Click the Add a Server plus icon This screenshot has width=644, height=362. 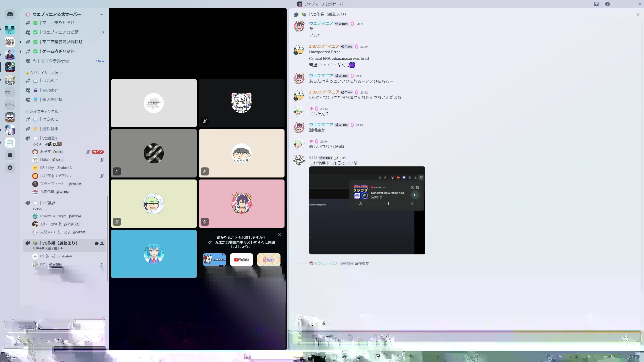click(x=10, y=155)
